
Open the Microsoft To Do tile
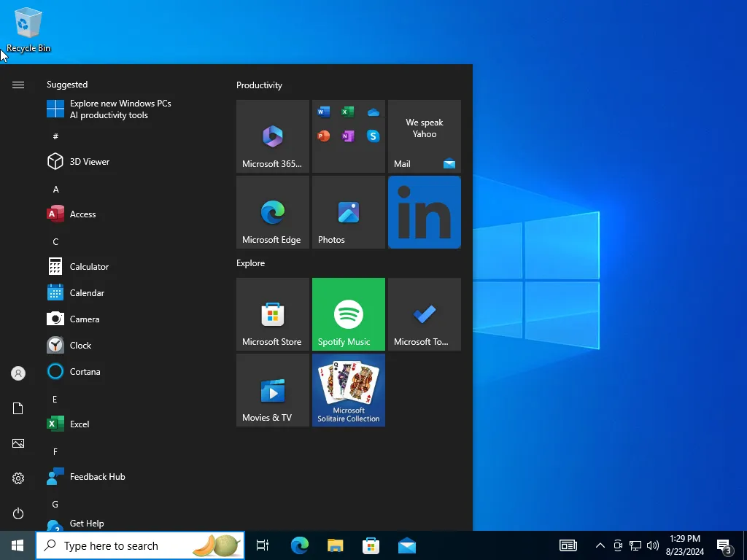(425, 314)
